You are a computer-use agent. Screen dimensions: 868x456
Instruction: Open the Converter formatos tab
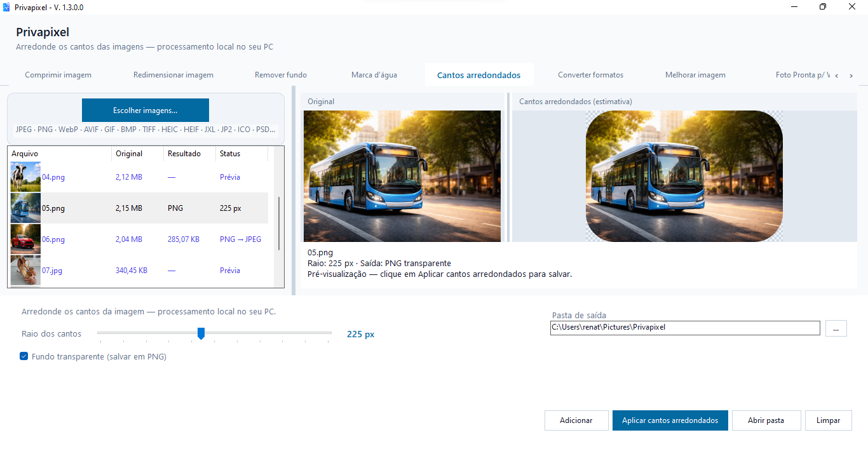tap(590, 75)
